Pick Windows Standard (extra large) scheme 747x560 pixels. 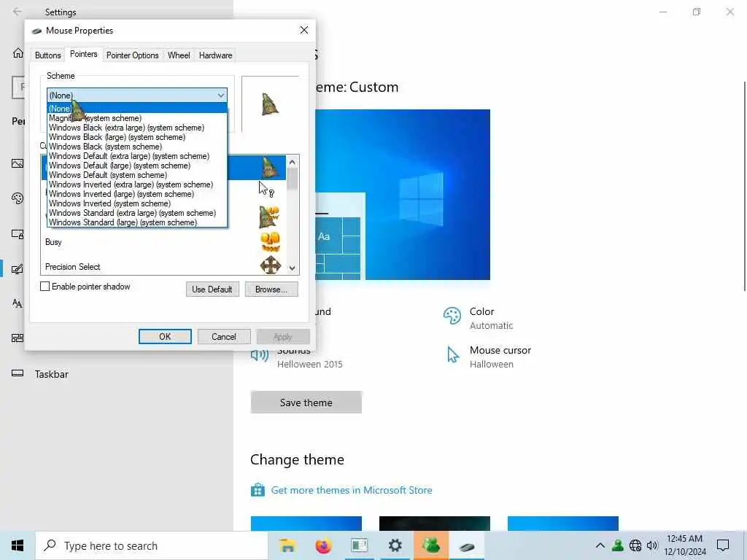(137, 213)
